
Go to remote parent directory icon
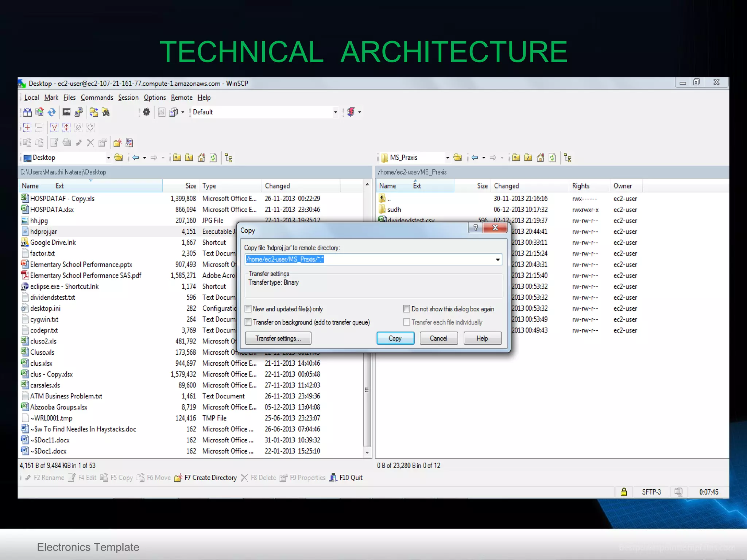coord(516,158)
